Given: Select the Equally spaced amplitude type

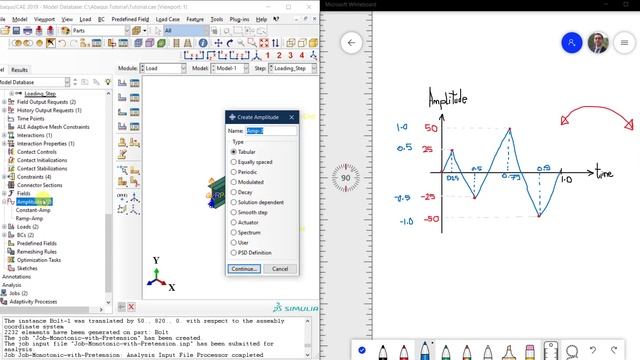Looking at the screenshot, I should point(251,162).
